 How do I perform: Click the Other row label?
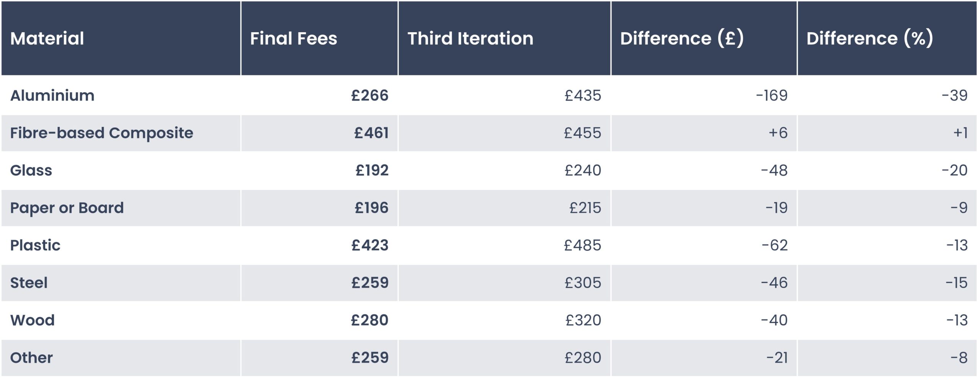click(x=31, y=358)
